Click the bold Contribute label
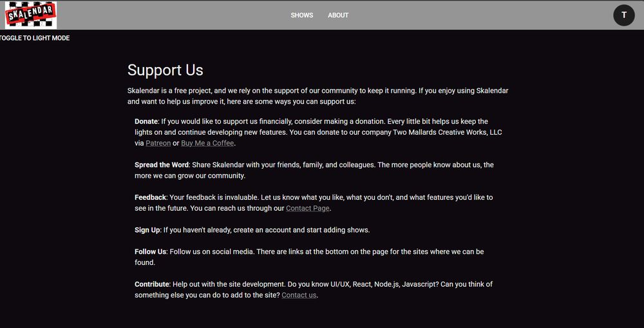Screen dimensions: 644x328 tap(152, 284)
